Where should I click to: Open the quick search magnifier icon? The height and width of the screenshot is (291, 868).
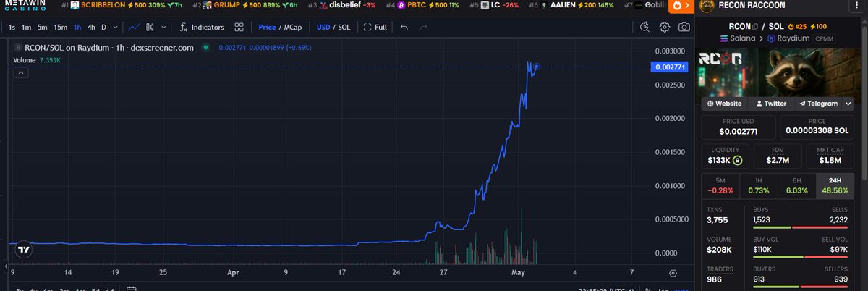pos(645,28)
